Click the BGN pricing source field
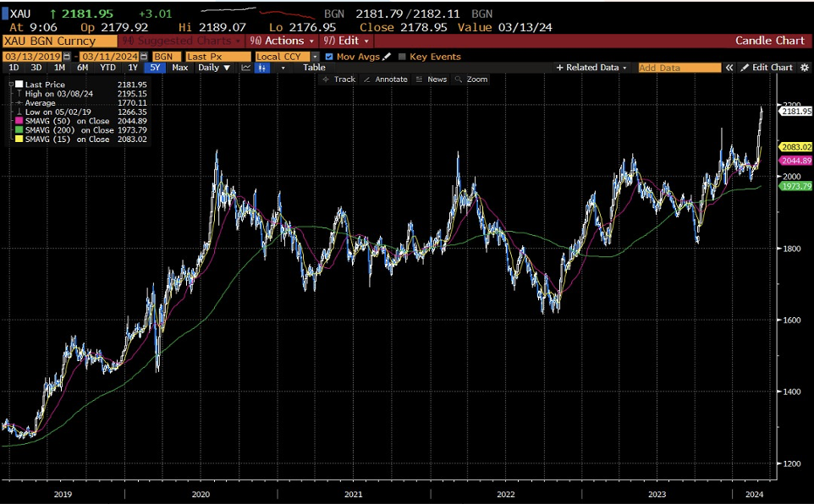814x504 pixels. point(166,57)
